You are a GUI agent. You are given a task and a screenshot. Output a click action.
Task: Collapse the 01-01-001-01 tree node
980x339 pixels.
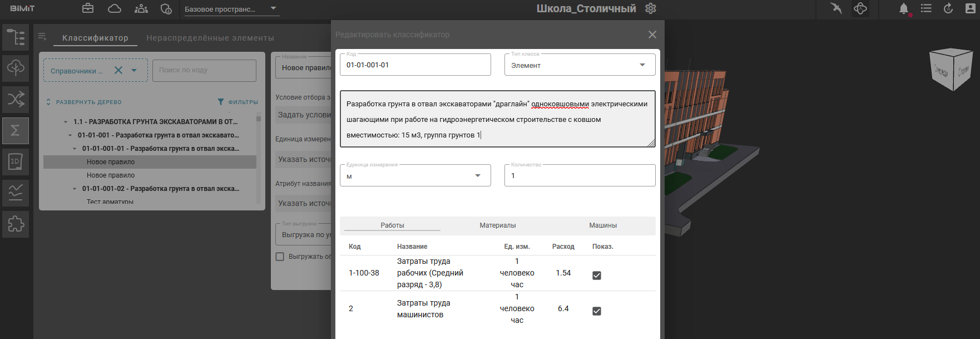75,149
